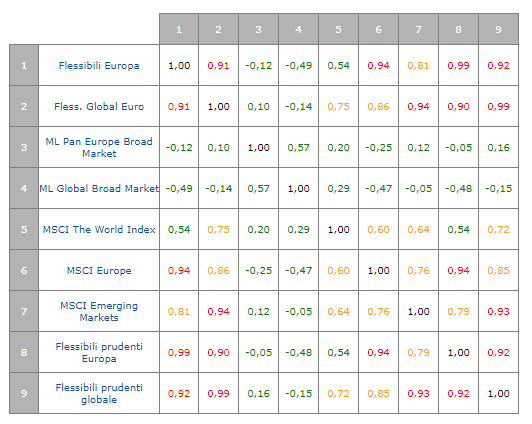Click row number 9 beside Flessibili prudenti globale
Screen dimensions: 532x424
24,393
